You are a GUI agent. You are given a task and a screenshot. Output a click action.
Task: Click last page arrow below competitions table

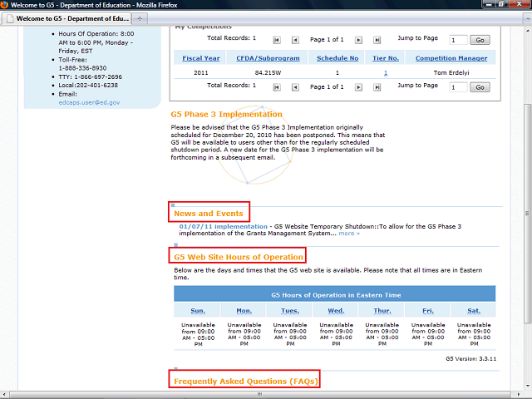[x=377, y=86]
